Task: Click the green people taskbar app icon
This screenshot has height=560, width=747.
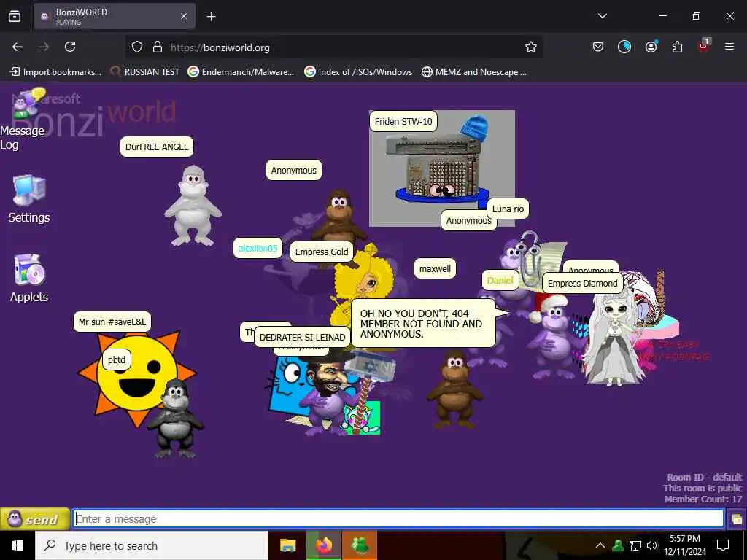Action: (x=360, y=545)
